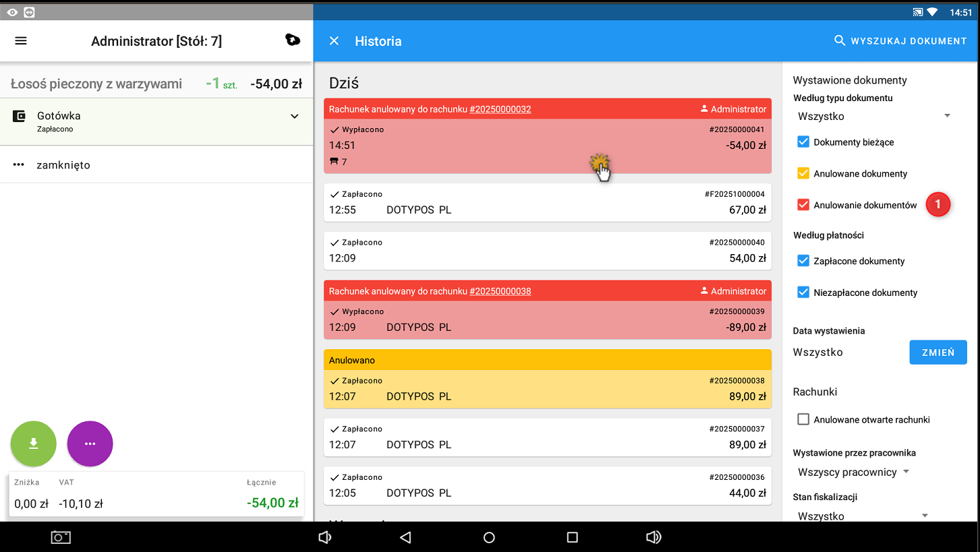Open the 67,00 zł document #F20251000004
This screenshot has height=552, width=980.
[547, 202]
